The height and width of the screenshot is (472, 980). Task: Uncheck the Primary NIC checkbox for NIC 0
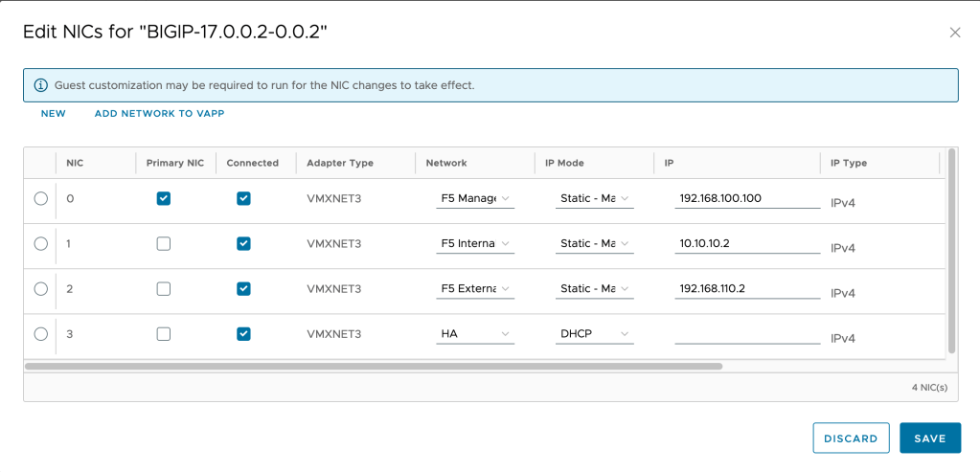click(164, 198)
